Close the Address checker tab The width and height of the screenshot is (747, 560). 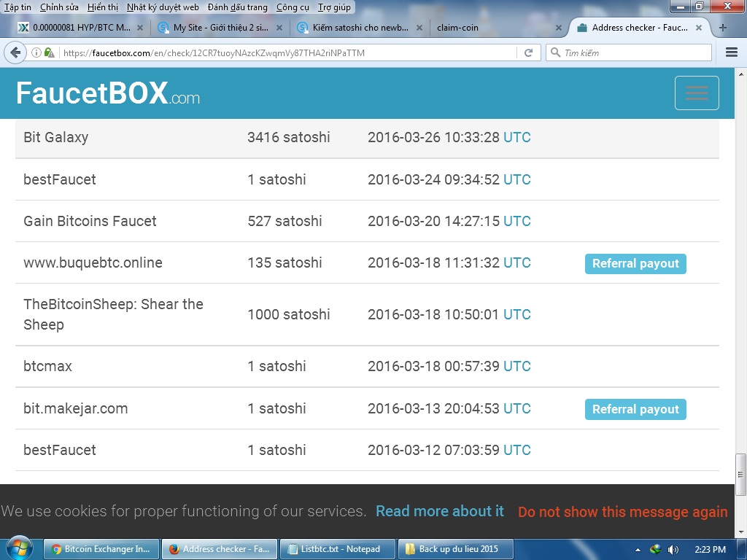click(x=698, y=28)
